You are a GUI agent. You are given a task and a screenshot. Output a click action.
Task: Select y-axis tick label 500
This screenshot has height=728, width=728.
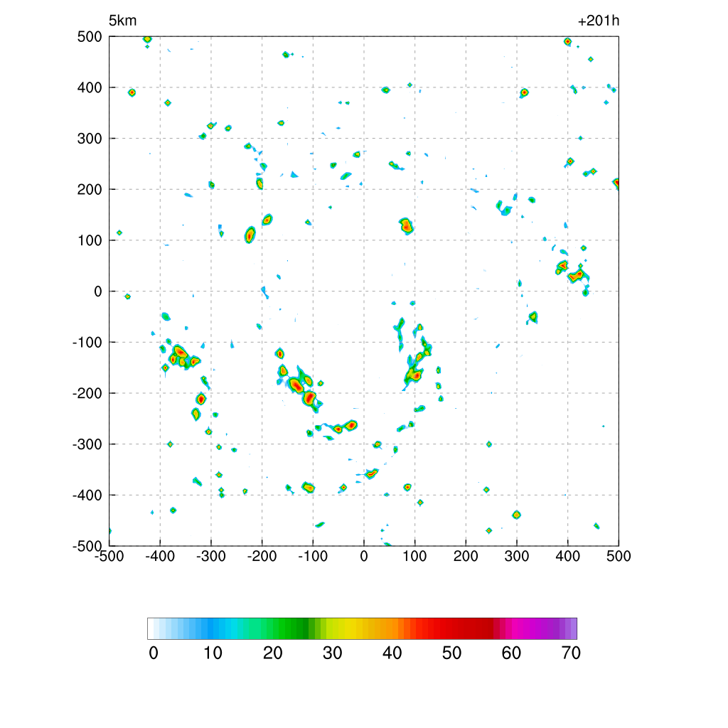pos(90,37)
